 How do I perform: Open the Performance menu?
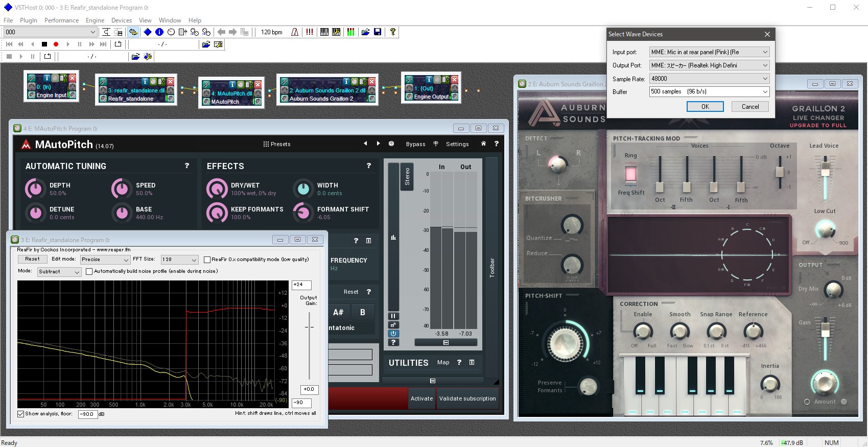(61, 20)
